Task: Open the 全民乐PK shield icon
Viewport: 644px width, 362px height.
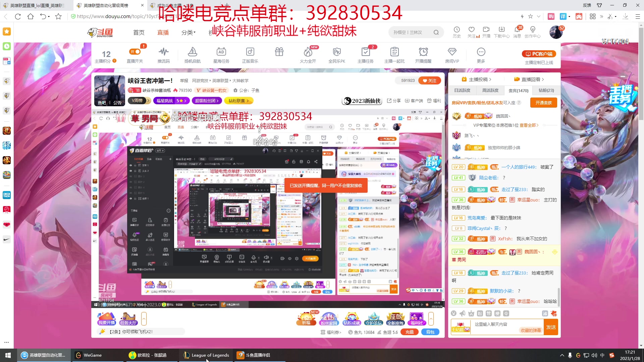Action: pyautogui.click(x=336, y=52)
